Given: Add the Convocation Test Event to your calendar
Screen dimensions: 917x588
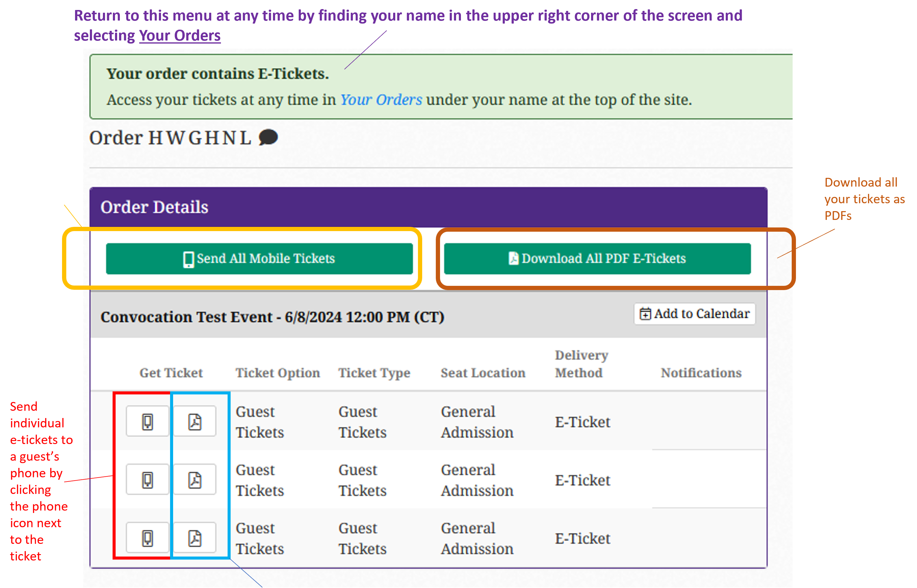Looking at the screenshot, I should tap(694, 313).
